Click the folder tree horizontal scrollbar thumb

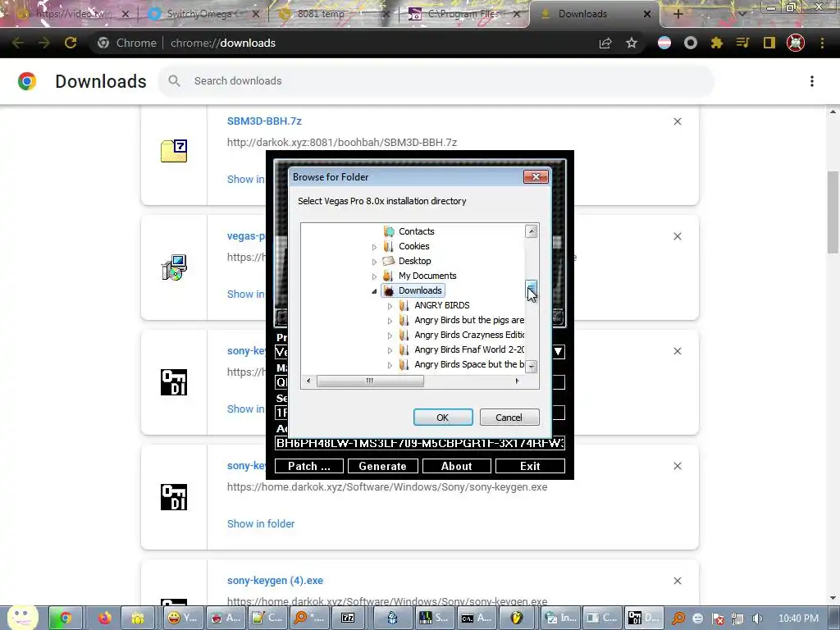tap(370, 381)
